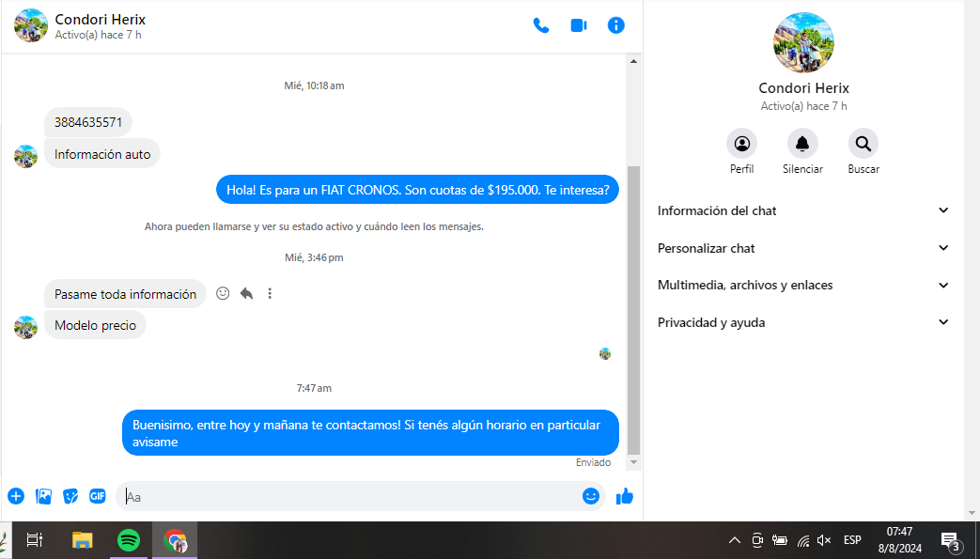Toggle the conversation info panel icon
980x559 pixels.
click(615, 25)
